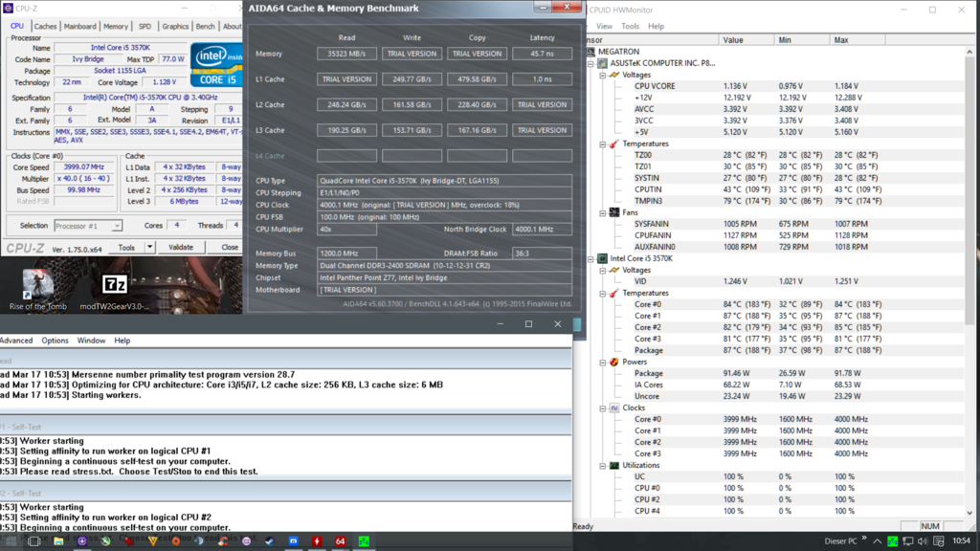Image resolution: width=980 pixels, height=551 pixels.
Task: Open the Window menu in Prime95
Action: 91,341
